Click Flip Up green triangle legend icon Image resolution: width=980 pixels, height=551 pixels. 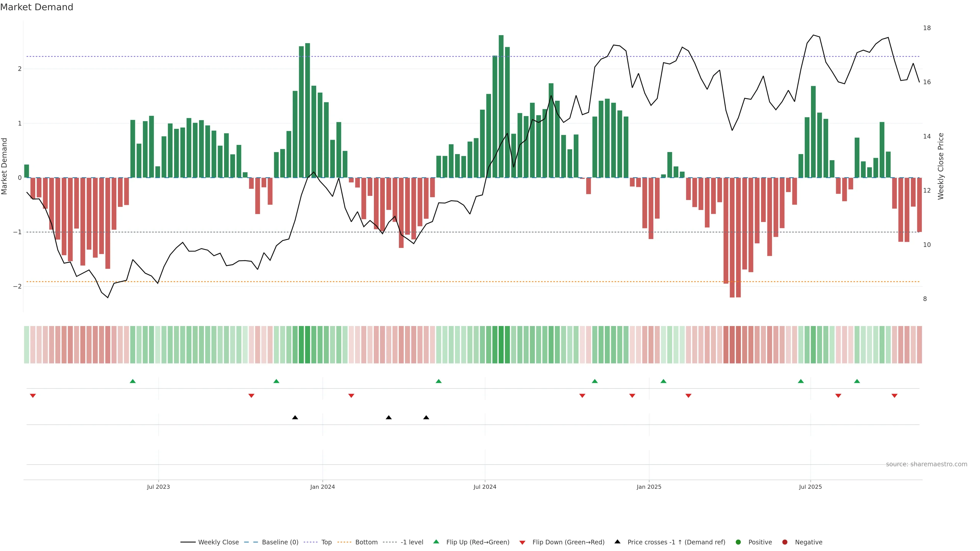click(x=436, y=542)
